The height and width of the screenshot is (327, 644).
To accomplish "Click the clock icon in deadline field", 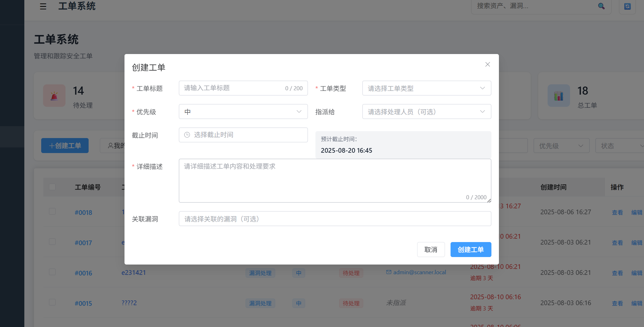I will pos(187,135).
